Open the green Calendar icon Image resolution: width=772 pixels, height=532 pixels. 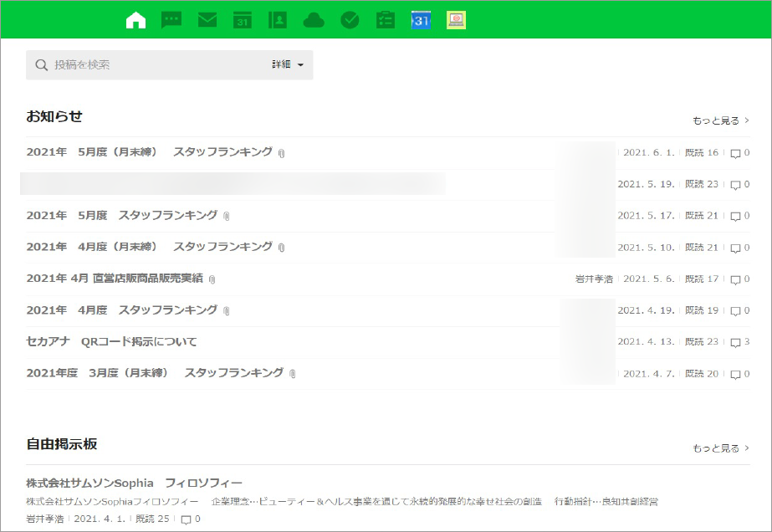coord(243,20)
